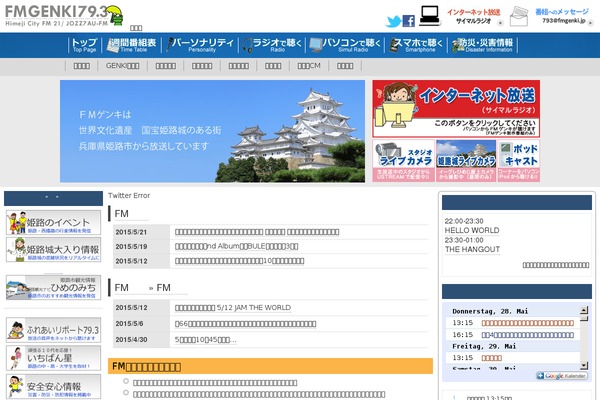Click HELLO WORLD program link
Viewport: 600px width, 400px height.
(472, 230)
